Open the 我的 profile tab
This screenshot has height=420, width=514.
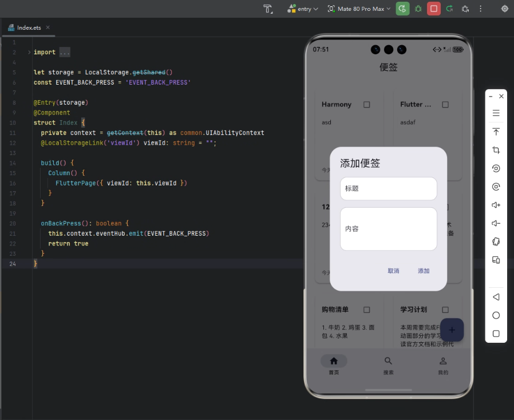443,365
